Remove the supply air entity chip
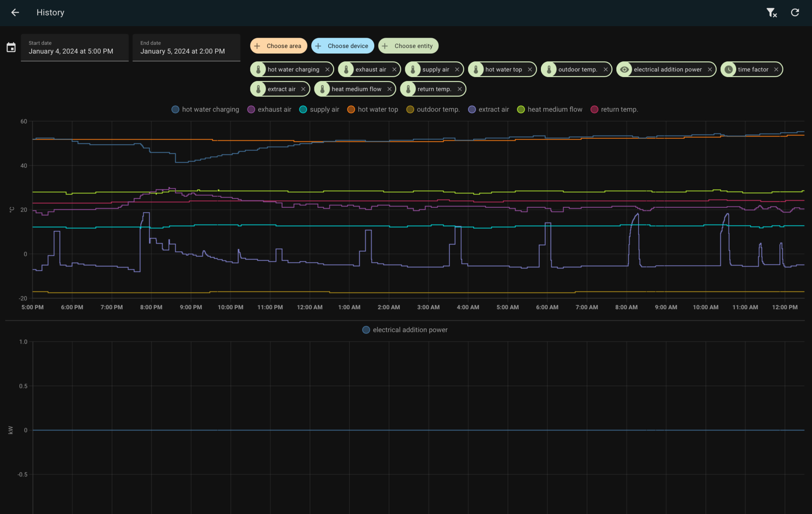 (457, 69)
